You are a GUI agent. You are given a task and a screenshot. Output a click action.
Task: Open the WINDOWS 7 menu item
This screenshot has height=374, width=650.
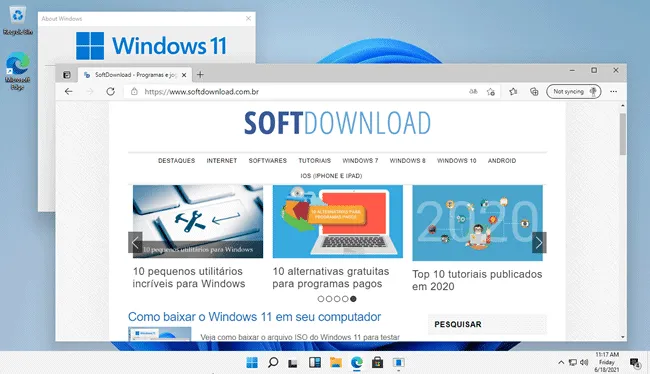pyautogui.click(x=360, y=160)
